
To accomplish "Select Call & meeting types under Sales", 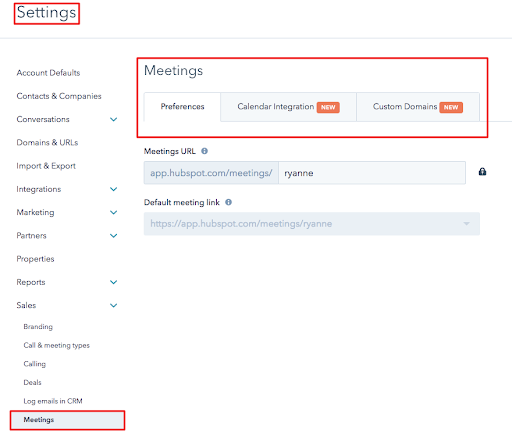I will (57, 345).
